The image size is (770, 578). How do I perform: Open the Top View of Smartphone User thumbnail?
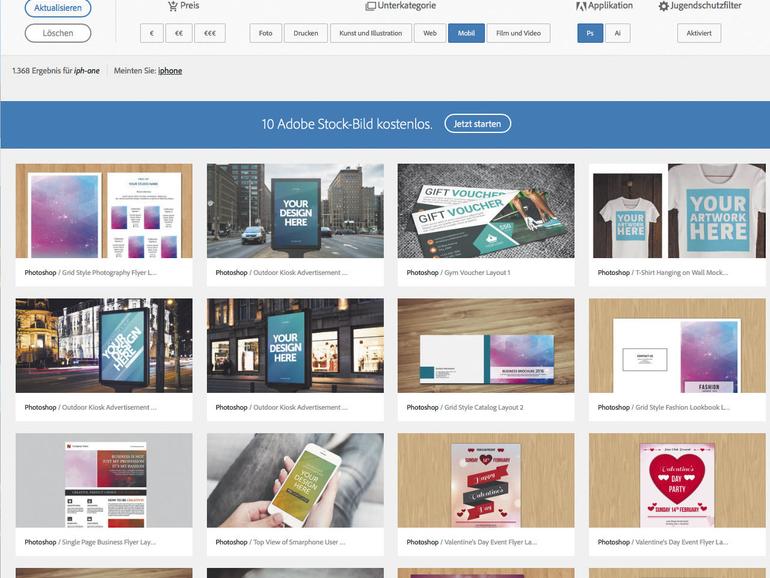(295, 480)
